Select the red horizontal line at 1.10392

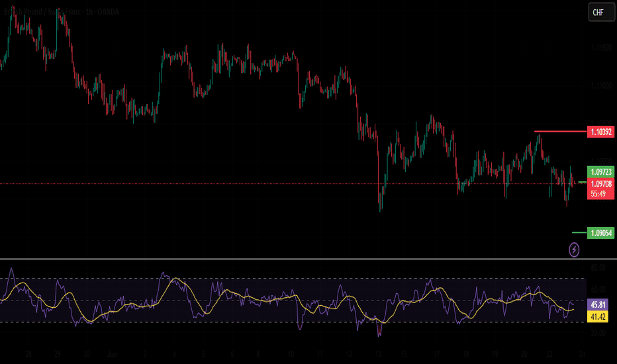(560, 132)
